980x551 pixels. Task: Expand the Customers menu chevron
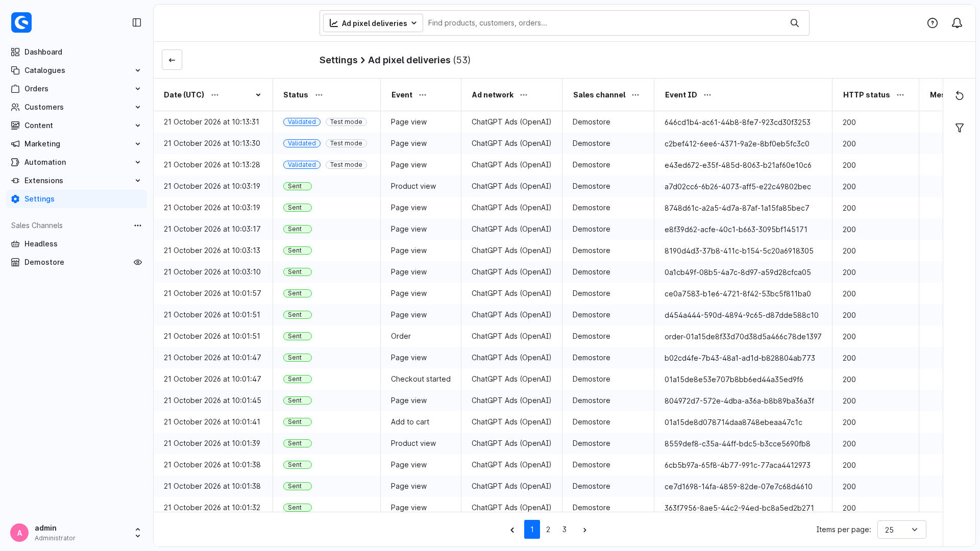tap(138, 107)
